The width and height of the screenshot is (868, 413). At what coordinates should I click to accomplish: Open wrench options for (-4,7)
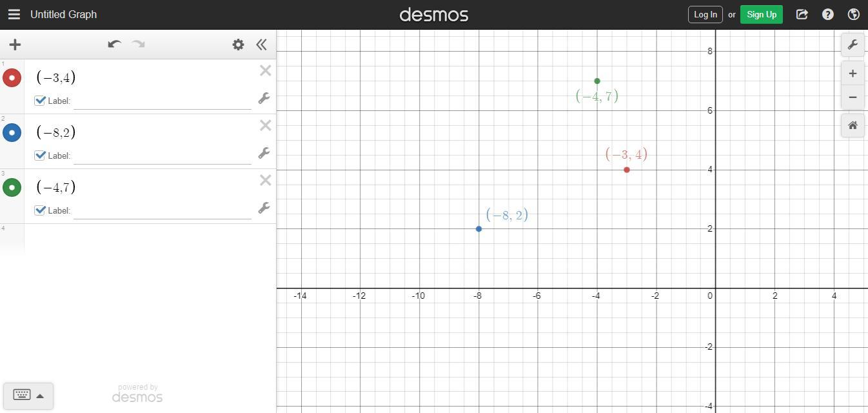(264, 208)
